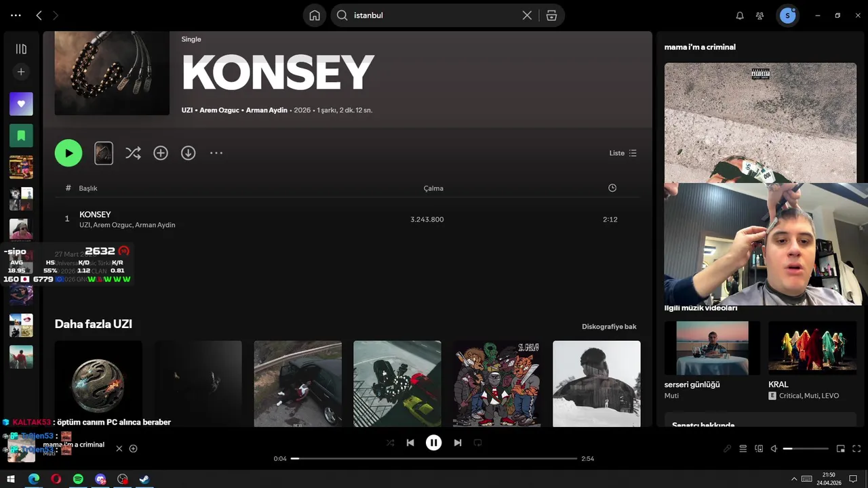Open Your Library icon in sidebar
The height and width of the screenshot is (488, 868).
click(21, 49)
